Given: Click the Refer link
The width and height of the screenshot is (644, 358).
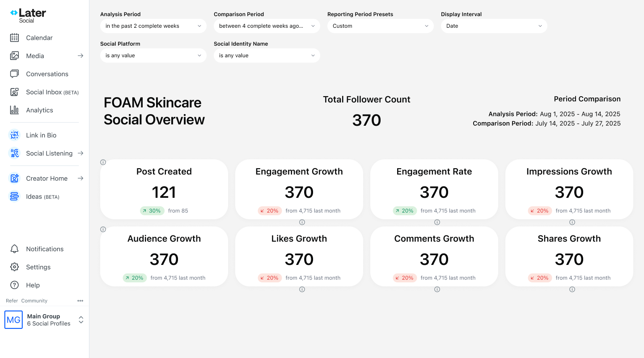Looking at the screenshot, I should pyautogui.click(x=12, y=301).
